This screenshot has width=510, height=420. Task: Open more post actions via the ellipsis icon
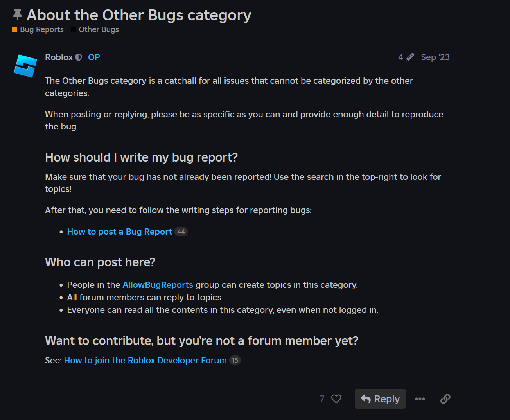point(420,399)
